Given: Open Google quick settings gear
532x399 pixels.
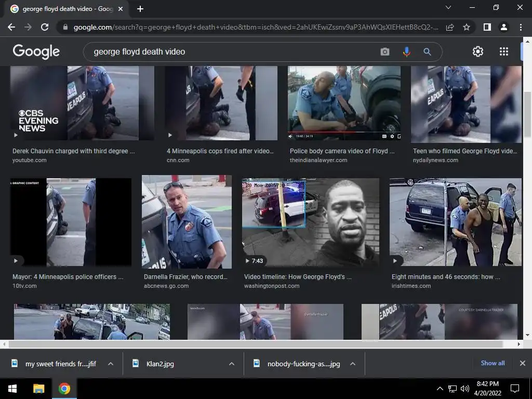Looking at the screenshot, I should (x=478, y=51).
